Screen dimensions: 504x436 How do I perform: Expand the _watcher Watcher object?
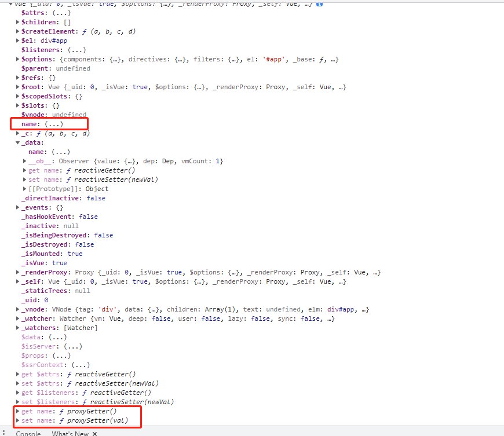pos(18,318)
